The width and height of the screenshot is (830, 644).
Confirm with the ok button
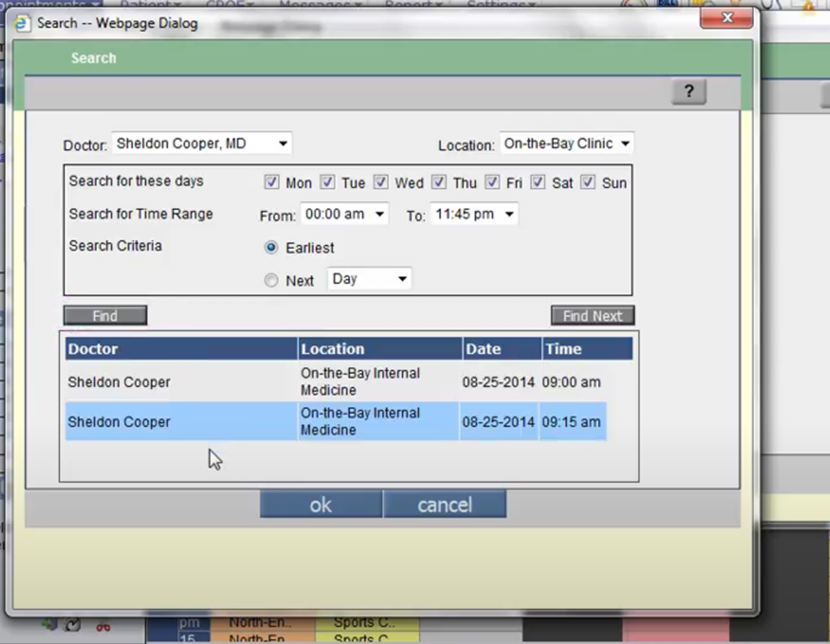pos(320,505)
